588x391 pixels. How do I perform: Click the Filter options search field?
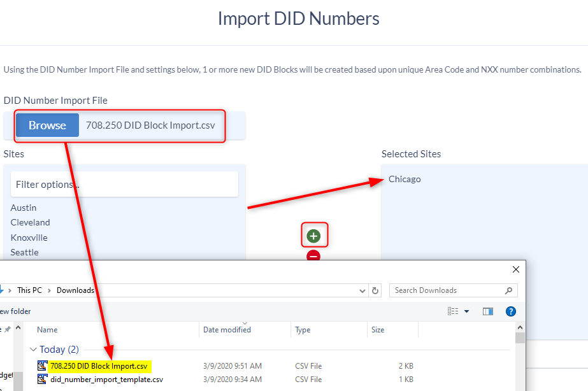point(124,184)
